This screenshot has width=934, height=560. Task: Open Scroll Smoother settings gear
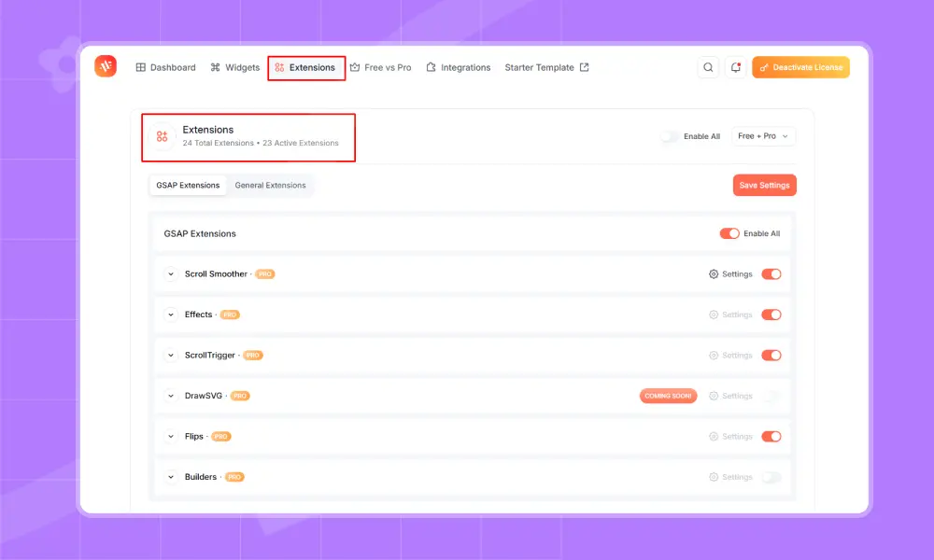(714, 274)
